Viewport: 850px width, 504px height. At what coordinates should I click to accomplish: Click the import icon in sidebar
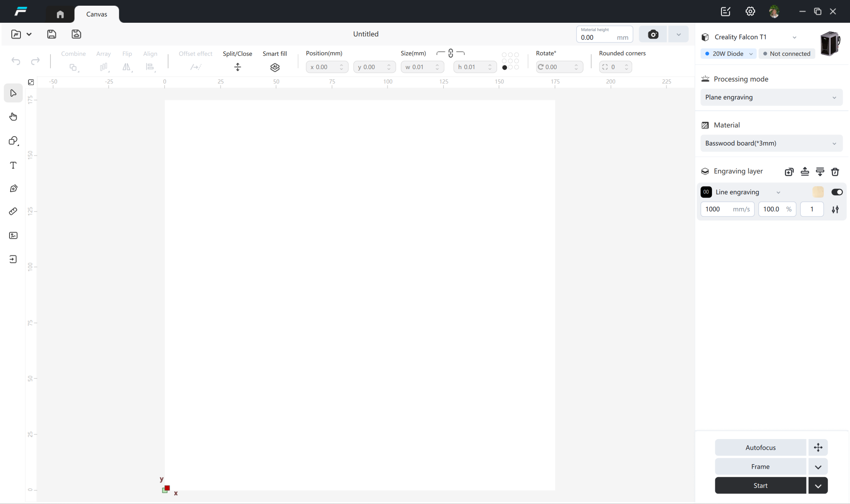click(x=13, y=259)
